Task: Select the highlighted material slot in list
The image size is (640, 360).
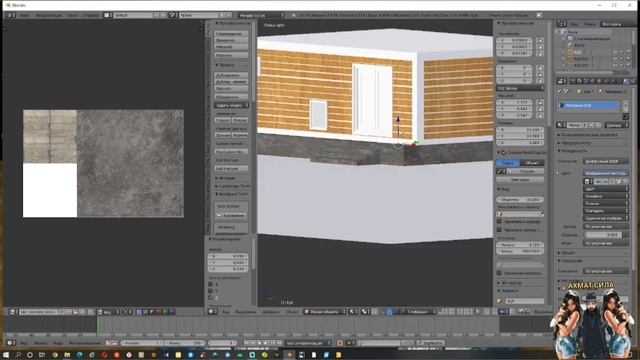Action: (589, 105)
